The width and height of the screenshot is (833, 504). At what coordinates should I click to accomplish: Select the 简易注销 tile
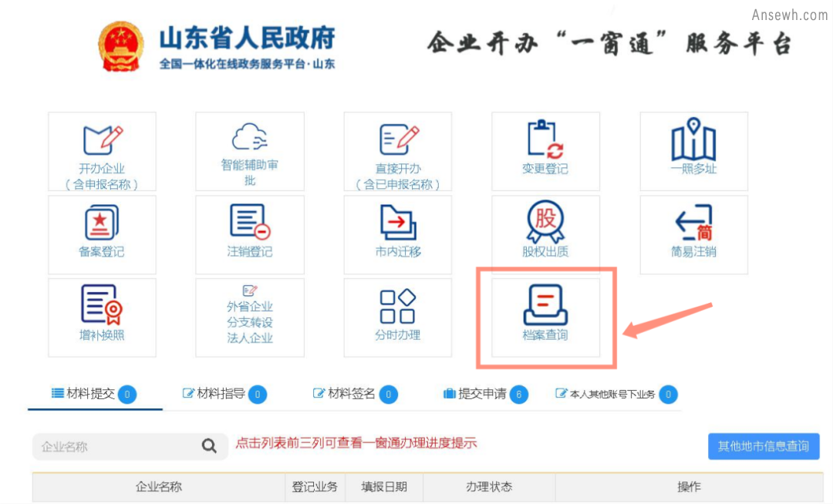(694, 235)
